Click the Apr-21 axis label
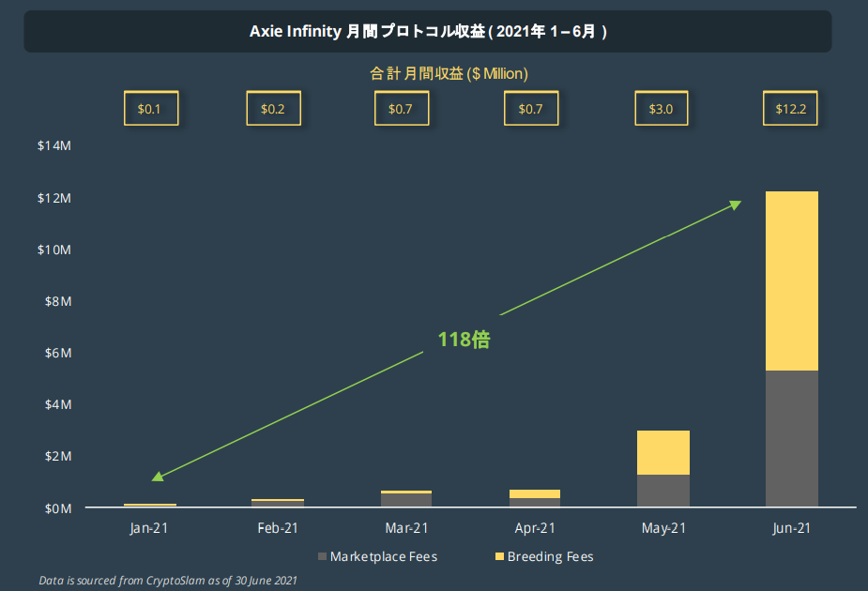Viewport: 868px width, 591px height. 535,528
